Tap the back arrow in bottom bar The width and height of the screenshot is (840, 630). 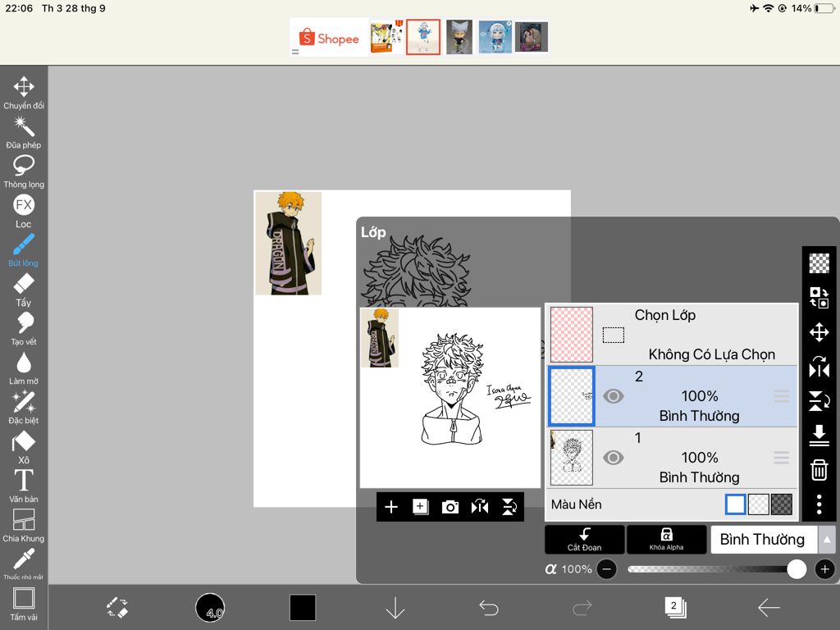click(769, 608)
